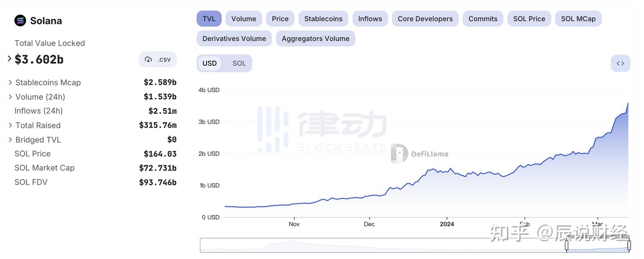Click the right handle of the range slider
The width and height of the screenshot is (644, 259).
coord(629,245)
